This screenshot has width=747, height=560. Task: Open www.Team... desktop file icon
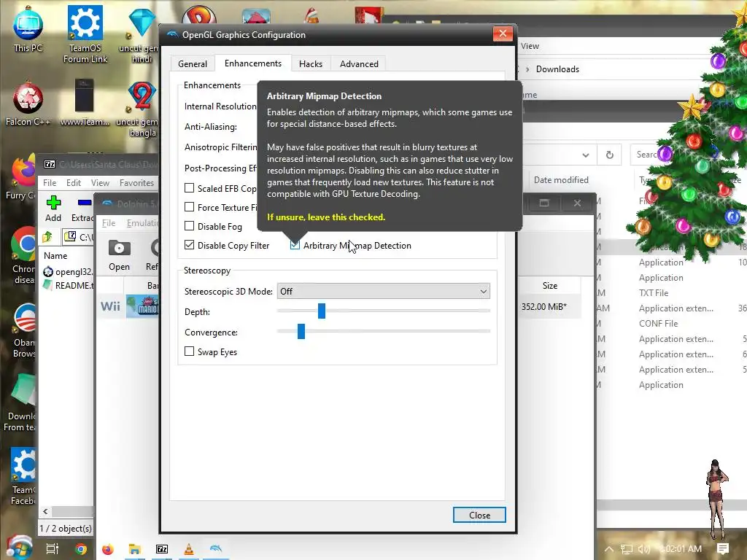(85, 102)
